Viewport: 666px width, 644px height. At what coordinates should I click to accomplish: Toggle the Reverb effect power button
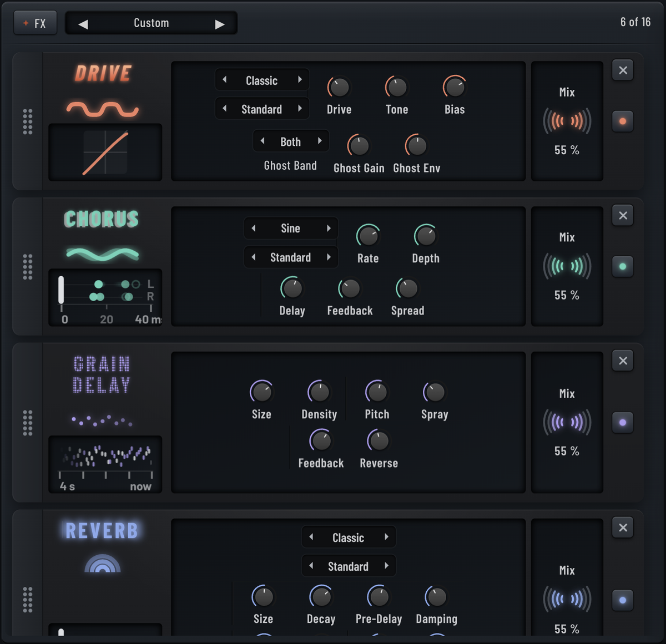(x=623, y=600)
